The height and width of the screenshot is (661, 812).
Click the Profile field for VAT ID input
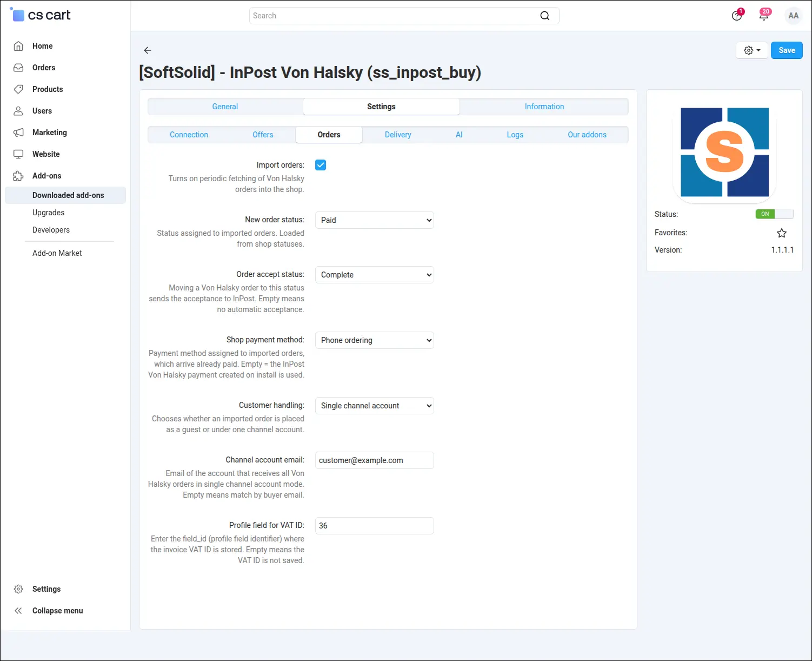coord(375,526)
